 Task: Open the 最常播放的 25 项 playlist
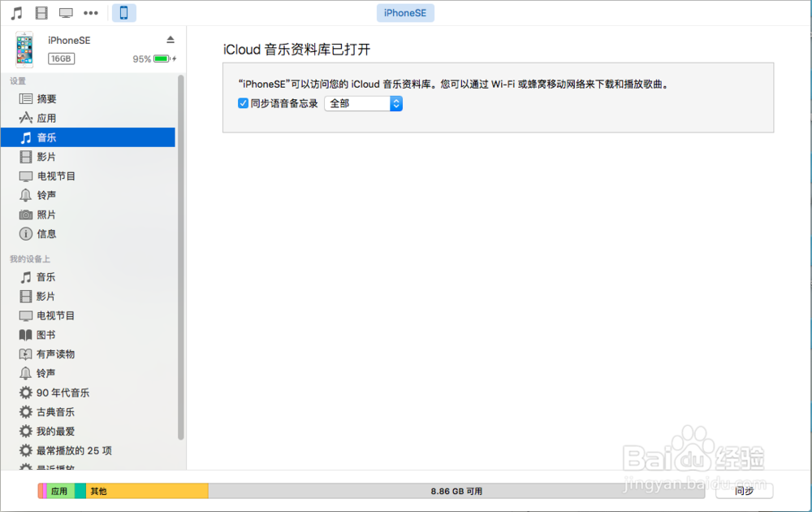[88, 450]
